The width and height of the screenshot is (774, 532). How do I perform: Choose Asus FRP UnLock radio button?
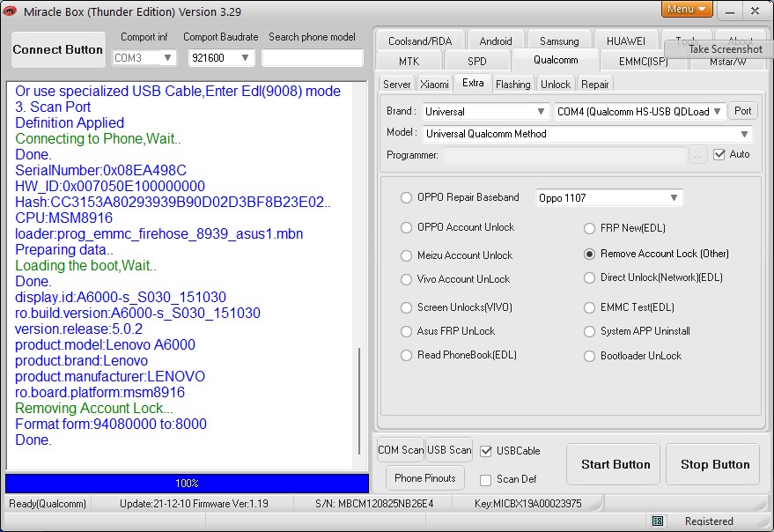click(406, 331)
